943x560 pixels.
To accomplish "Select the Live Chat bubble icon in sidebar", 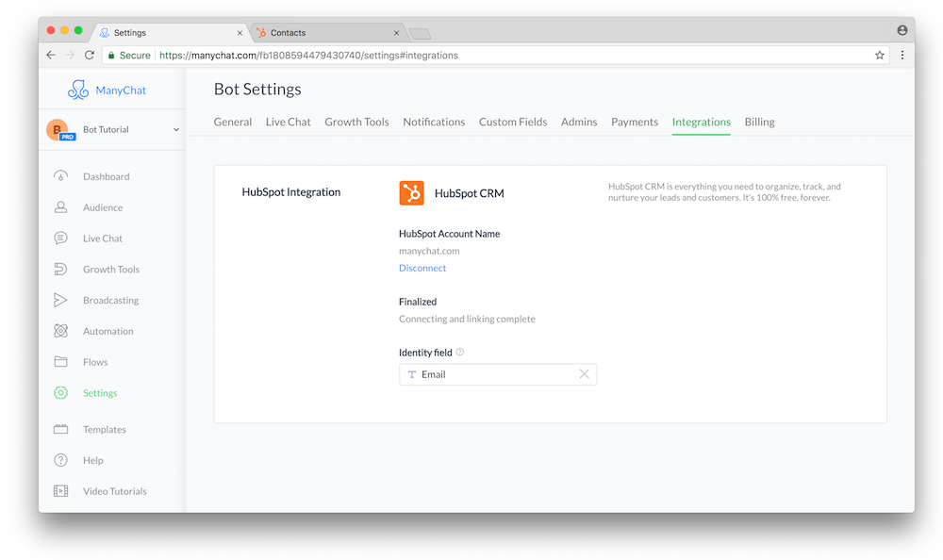I will click(60, 239).
